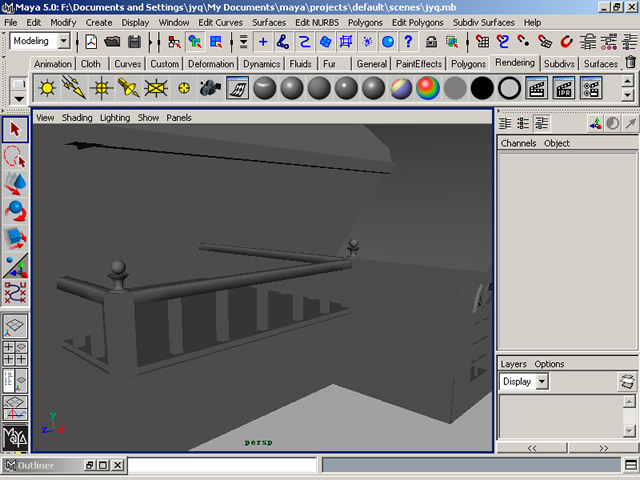Open the script editor icon
The height and width of the screenshot is (480, 640).
tap(631, 465)
